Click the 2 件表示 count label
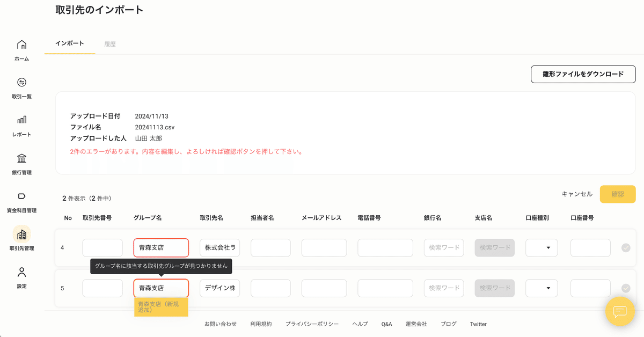Viewport: 644px width, 337px height. tap(86, 199)
